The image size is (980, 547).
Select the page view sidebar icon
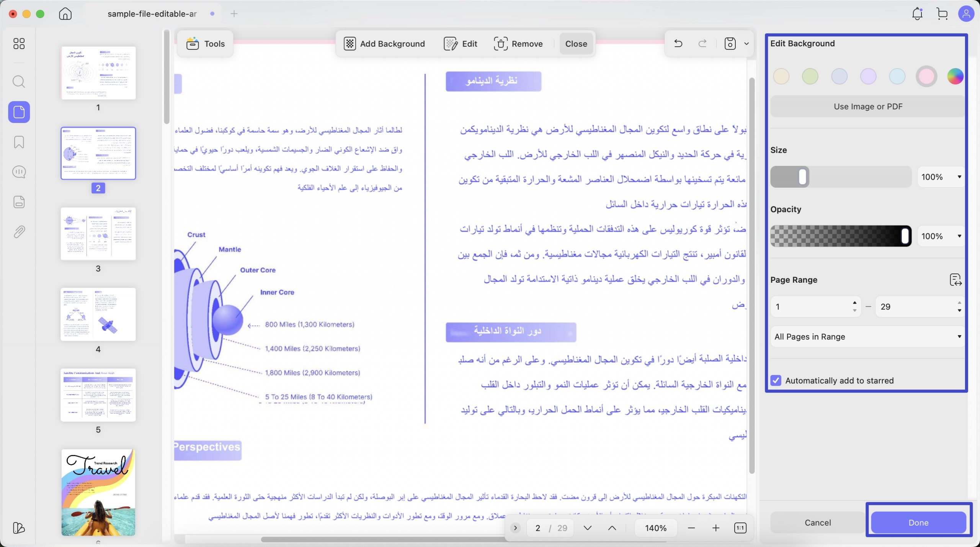19,112
